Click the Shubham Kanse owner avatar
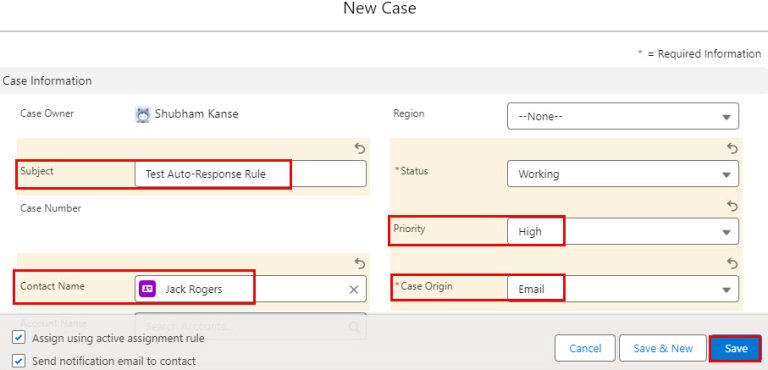This screenshot has width=768, height=370. point(143,115)
